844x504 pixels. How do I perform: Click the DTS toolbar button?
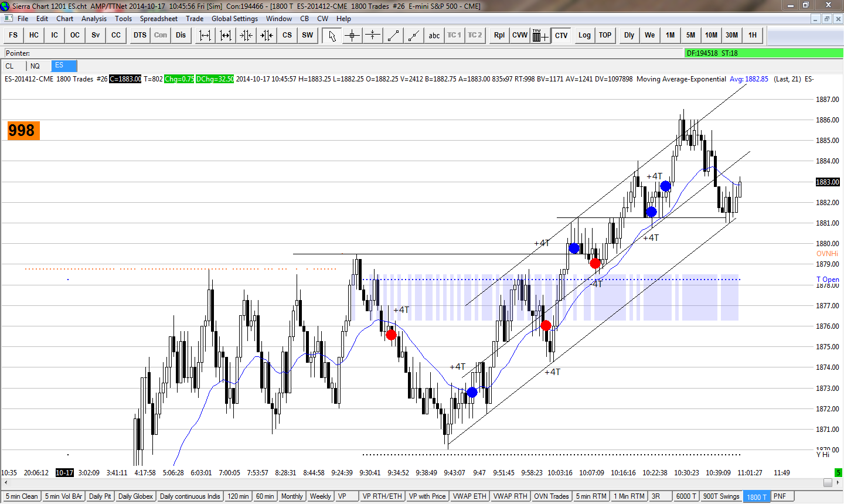140,35
